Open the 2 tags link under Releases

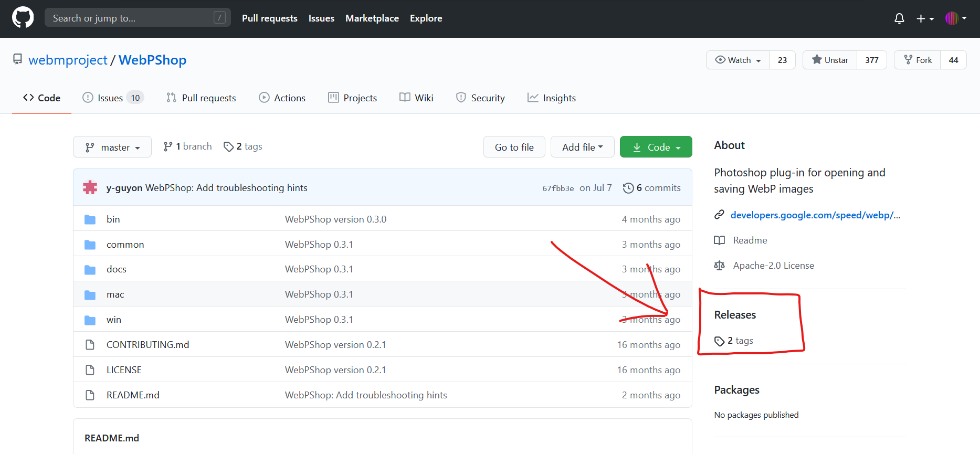click(x=734, y=341)
